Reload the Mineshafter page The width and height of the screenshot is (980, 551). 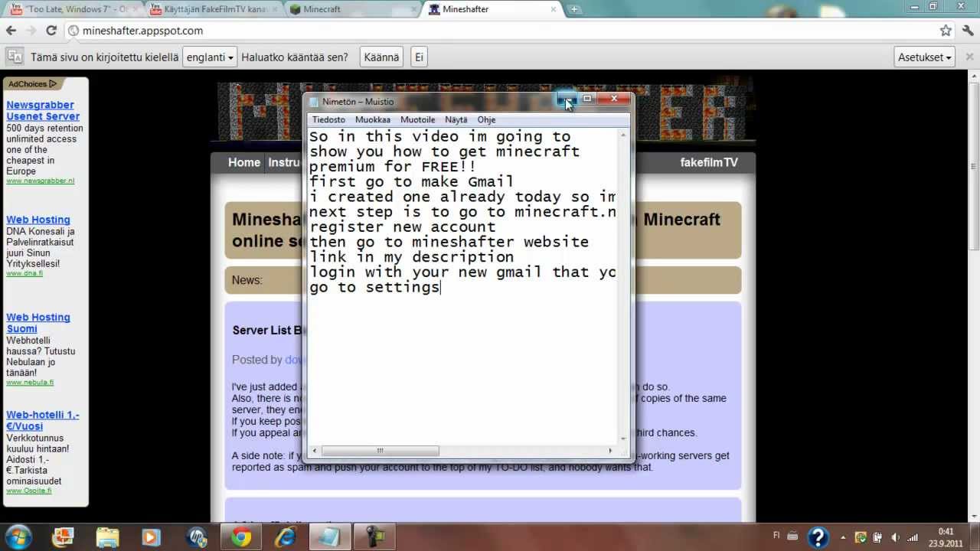point(51,31)
